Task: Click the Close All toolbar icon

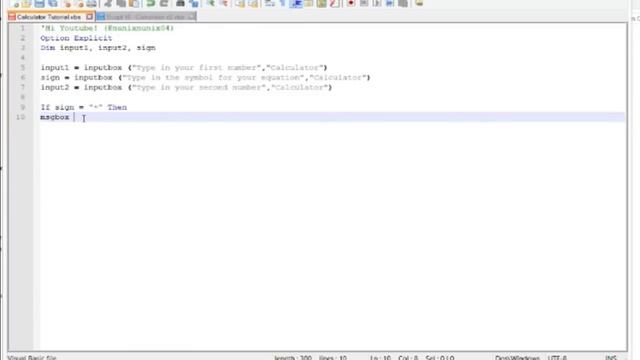Action: (x=79, y=3)
